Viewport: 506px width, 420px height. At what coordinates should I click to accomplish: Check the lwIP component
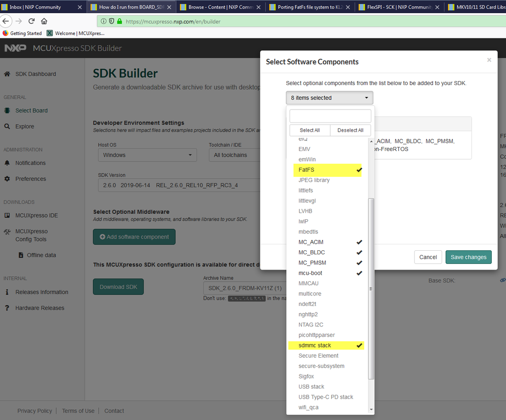(328, 221)
